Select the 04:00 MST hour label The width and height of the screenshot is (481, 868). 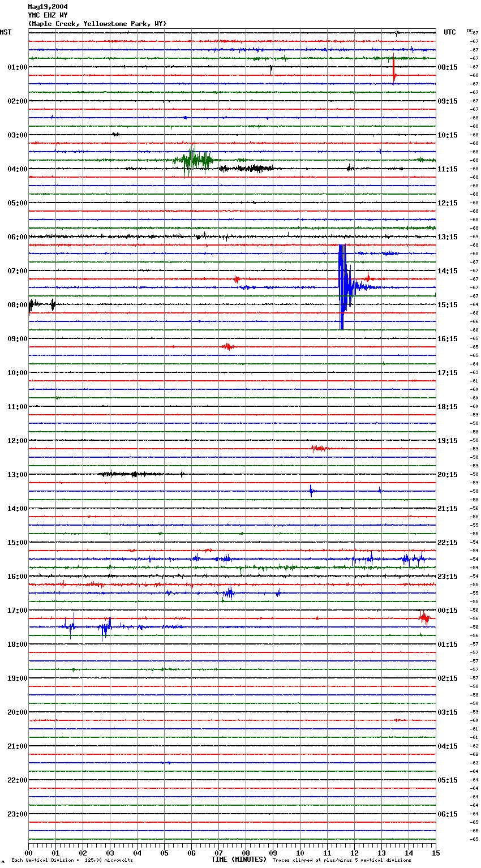pos(18,169)
